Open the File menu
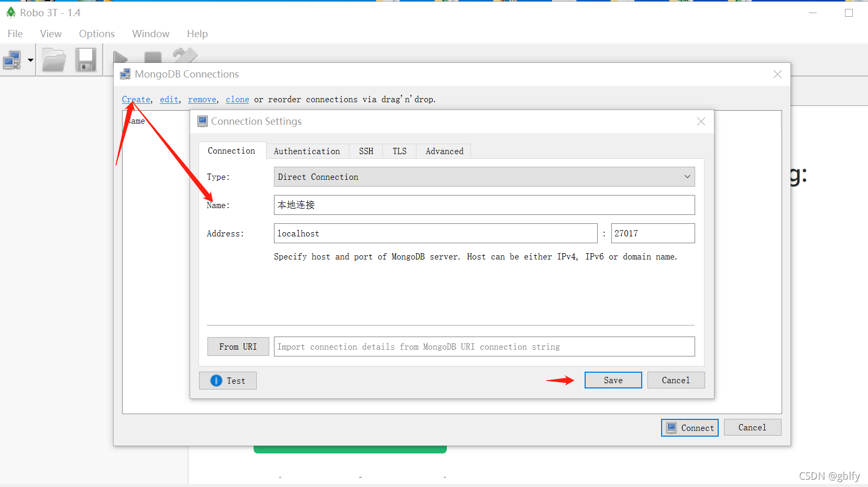This screenshot has height=487, width=868. 15,34
